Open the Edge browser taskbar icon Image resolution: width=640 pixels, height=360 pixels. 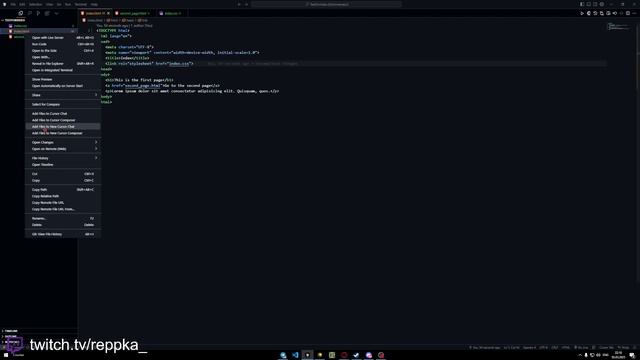click(x=283, y=355)
